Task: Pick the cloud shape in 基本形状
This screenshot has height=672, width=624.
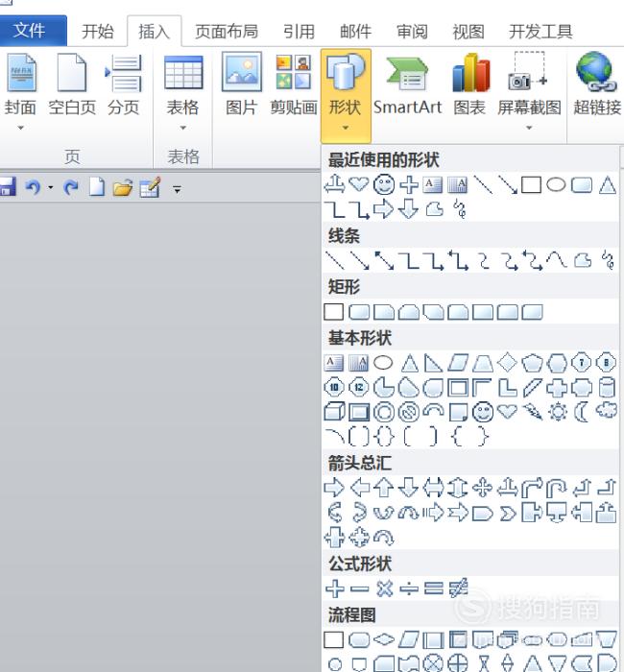Action: pos(607,411)
